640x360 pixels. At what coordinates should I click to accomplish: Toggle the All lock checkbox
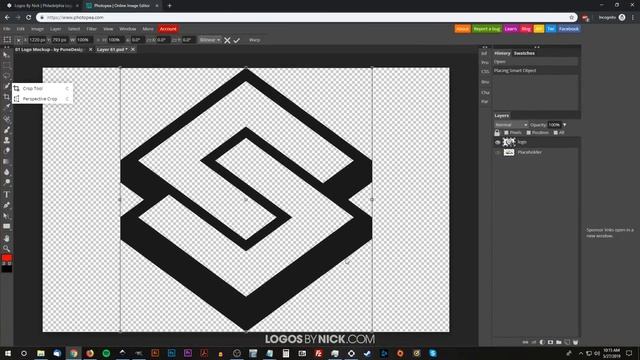click(556, 133)
